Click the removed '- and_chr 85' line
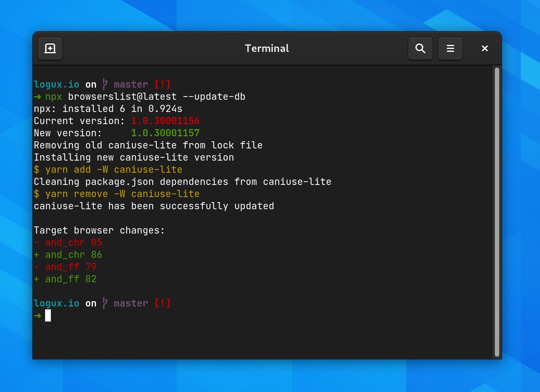 (68, 242)
